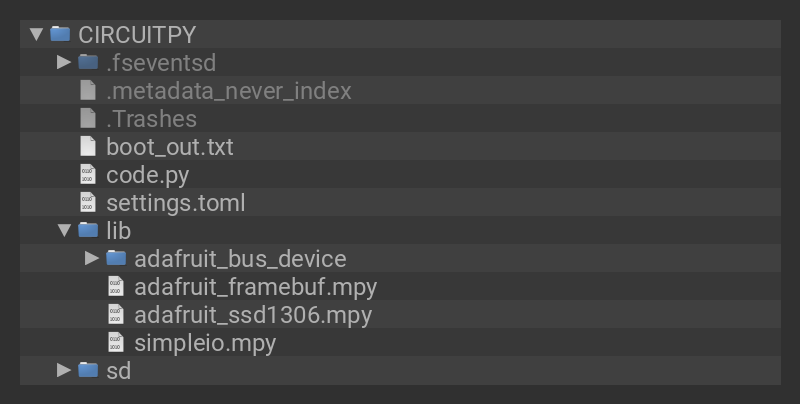This screenshot has width=800, height=404.
Task: Click the lib folder icon
Action: (x=88, y=231)
